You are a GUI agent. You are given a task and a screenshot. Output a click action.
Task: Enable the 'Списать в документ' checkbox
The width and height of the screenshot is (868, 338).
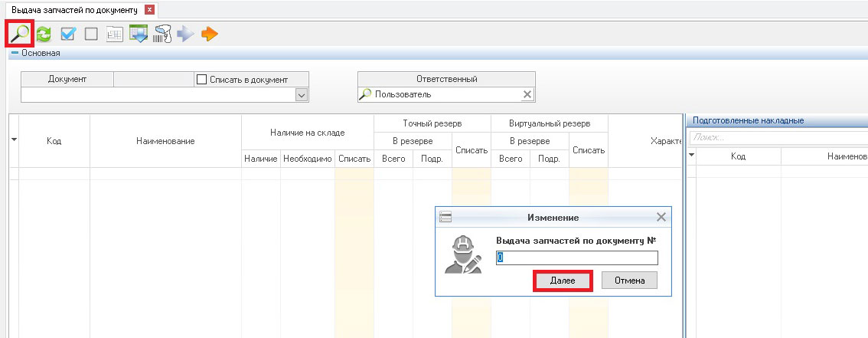202,79
